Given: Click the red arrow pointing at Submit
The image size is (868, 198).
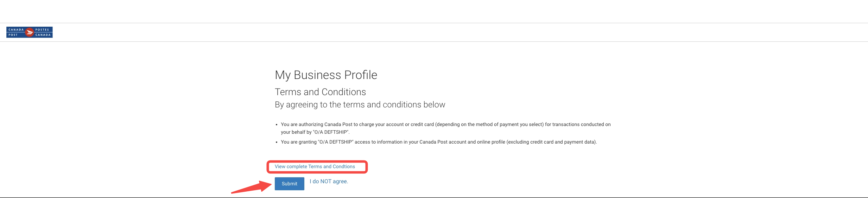Looking at the screenshot, I should tap(252, 187).
